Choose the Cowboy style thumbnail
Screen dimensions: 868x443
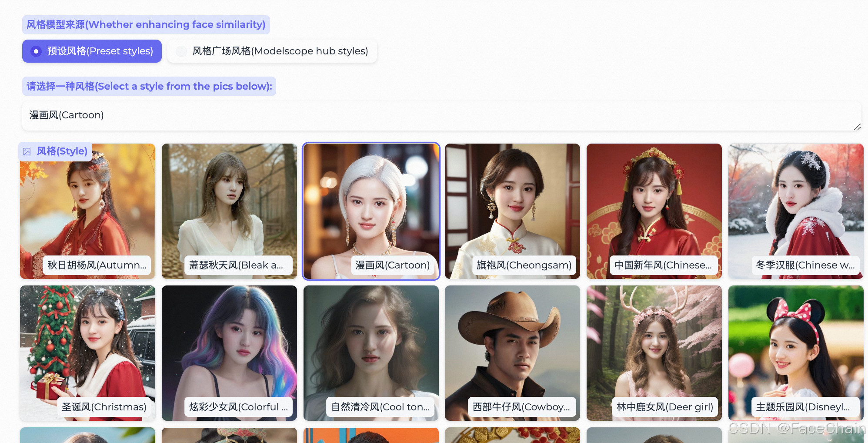pyautogui.click(x=512, y=353)
